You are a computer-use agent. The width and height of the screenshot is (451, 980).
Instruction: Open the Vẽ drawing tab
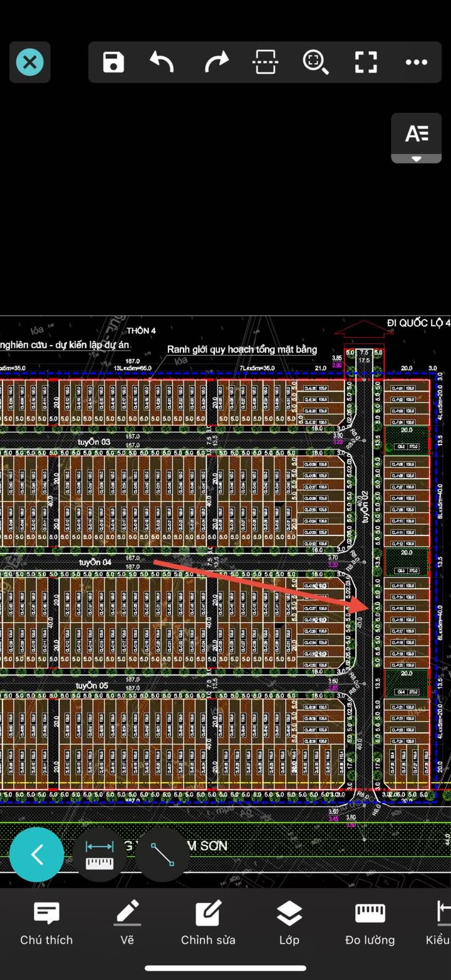127,924
